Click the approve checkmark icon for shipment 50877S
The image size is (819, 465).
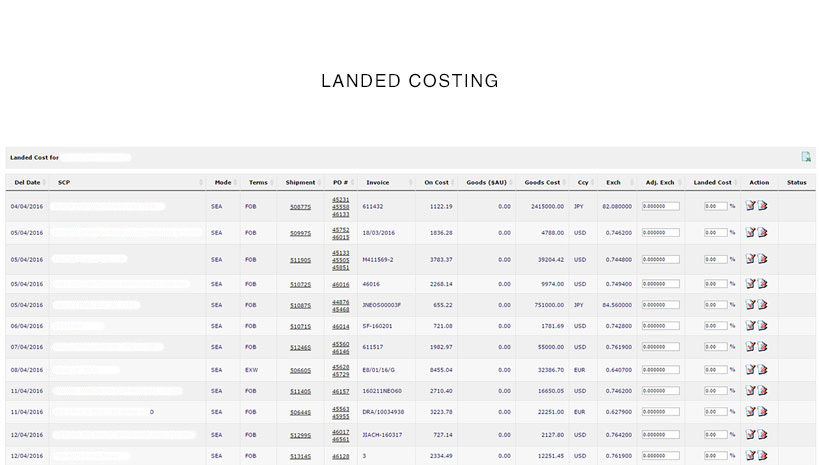(x=751, y=206)
